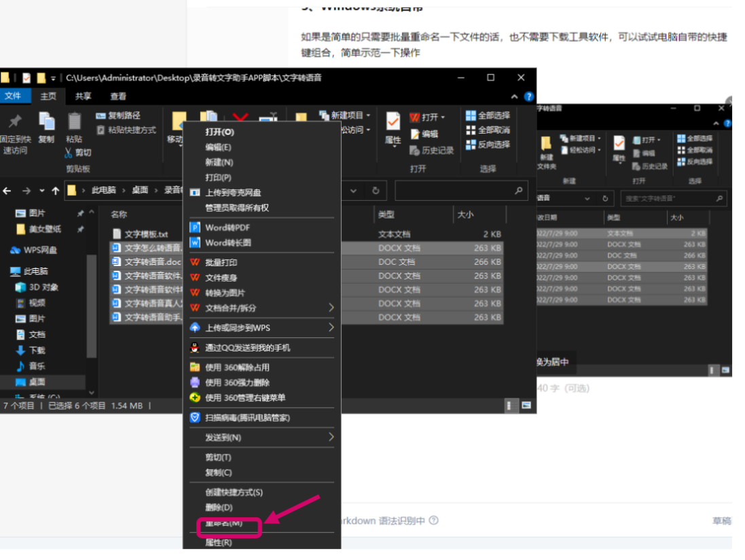The image size is (745, 560).
Task: Click 粘贴快捷方式 in the ribbon
Action: (x=126, y=130)
